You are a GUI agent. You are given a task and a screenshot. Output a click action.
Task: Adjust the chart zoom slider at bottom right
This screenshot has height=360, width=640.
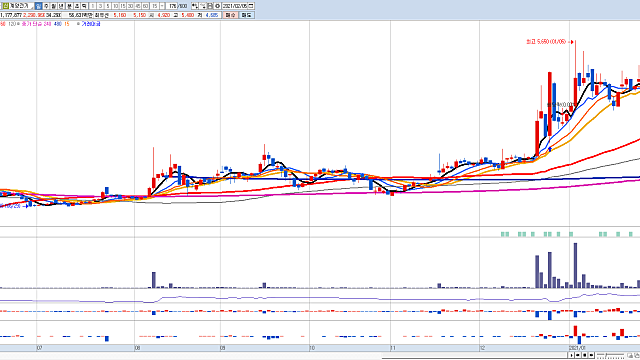coord(611,356)
